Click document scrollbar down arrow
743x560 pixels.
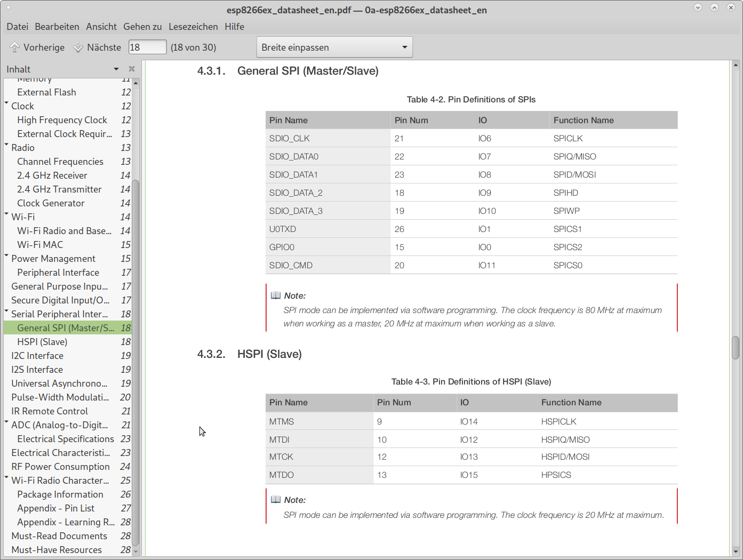point(736,551)
